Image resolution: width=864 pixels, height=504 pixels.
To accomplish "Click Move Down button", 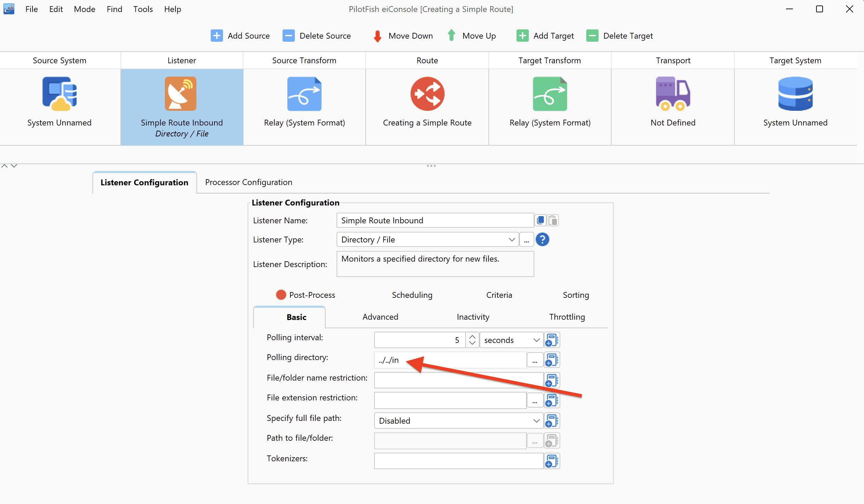I will point(404,36).
